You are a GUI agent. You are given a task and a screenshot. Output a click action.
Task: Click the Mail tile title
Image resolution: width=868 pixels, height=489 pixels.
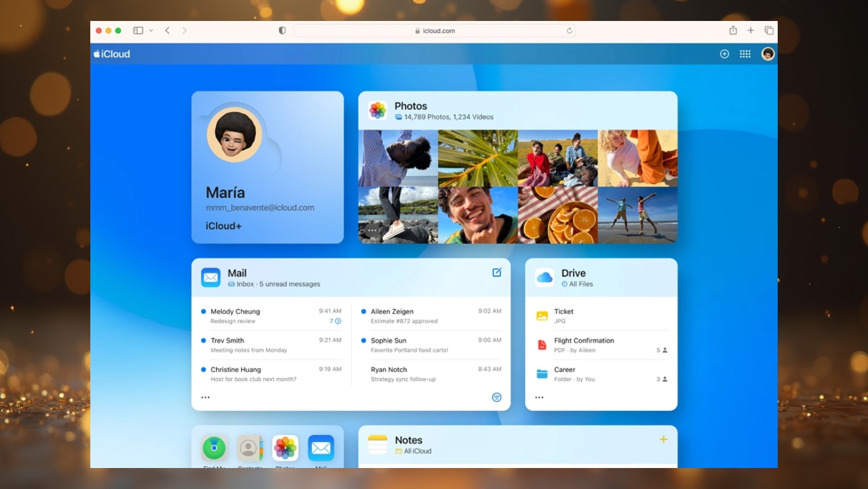click(x=237, y=273)
